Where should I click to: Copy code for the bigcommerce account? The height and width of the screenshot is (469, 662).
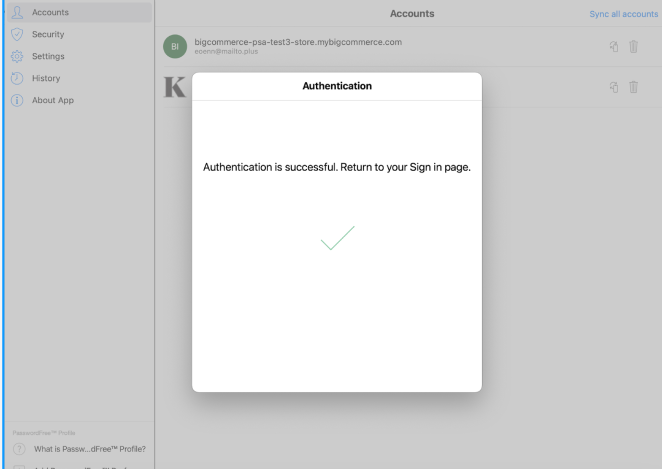pyautogui.click(x=612, y=47)
